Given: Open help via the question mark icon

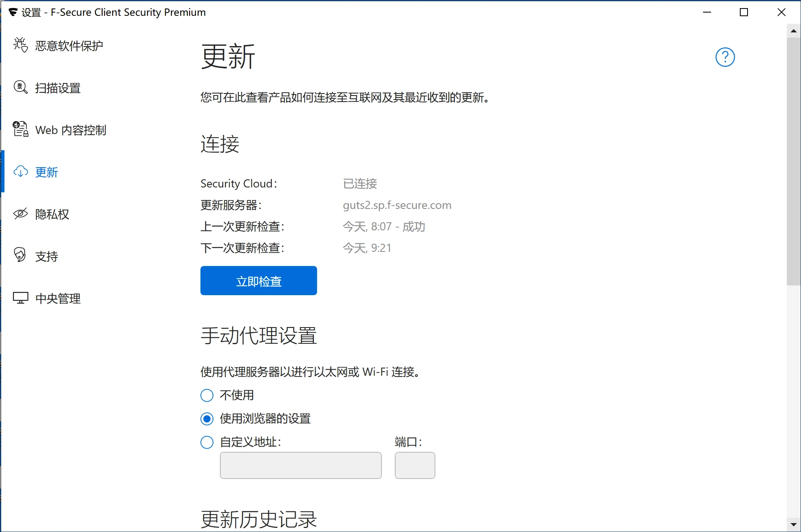Looking at the screenshot, I should click(x=725, y=57).
